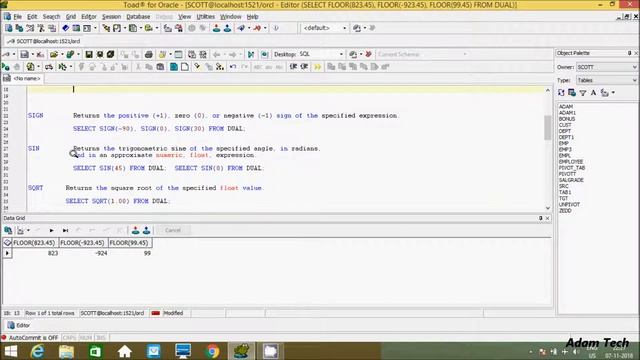
Task: Click open-file folder icon in editor toolbar
Action: pos(53,54)
